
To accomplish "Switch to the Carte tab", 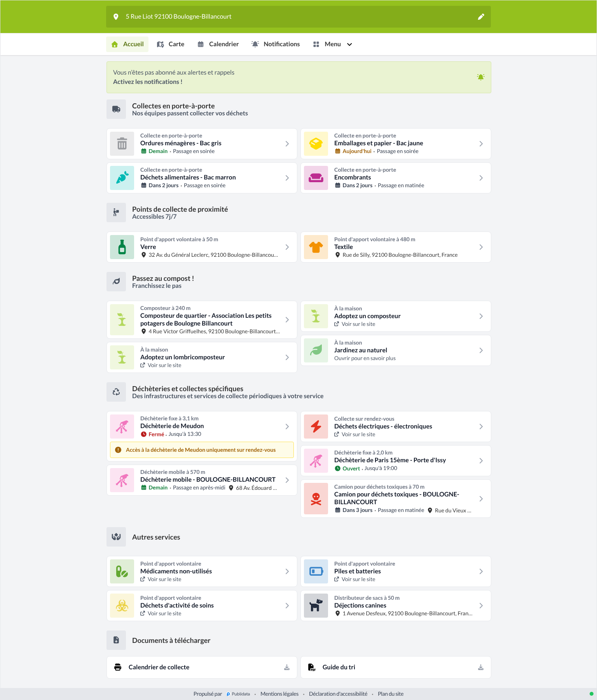I will pos(171,44).
